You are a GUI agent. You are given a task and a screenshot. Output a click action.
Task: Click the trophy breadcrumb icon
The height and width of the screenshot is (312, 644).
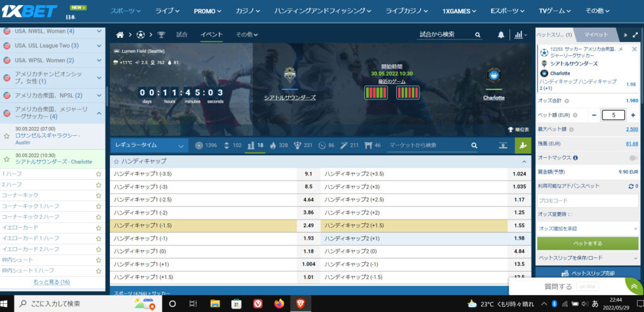(x=162, y=35)
